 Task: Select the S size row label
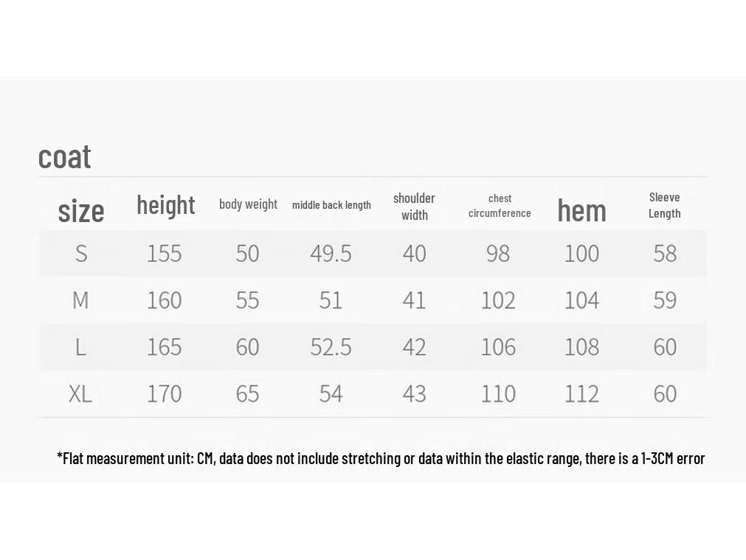[81, 254]
